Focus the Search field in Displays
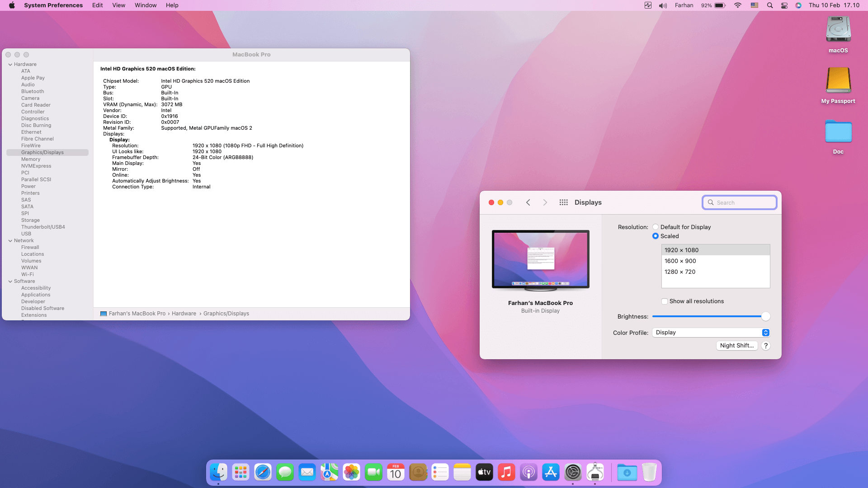This screenshot has width=868, height=488. [x=740, y=202]
